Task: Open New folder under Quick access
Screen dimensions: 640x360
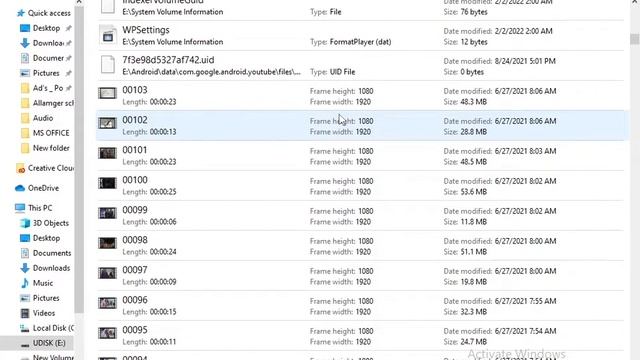Action: click(51, 148)
